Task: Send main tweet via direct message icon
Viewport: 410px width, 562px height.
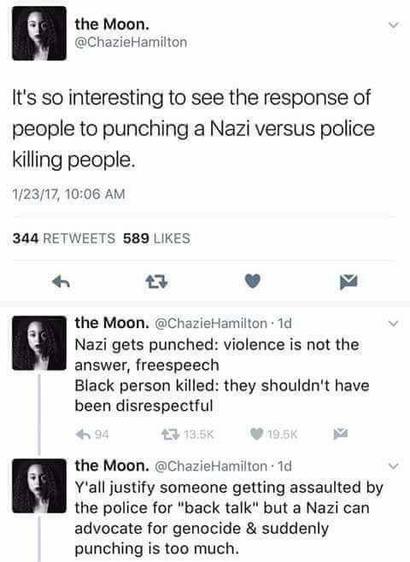Action: point(348,282)
